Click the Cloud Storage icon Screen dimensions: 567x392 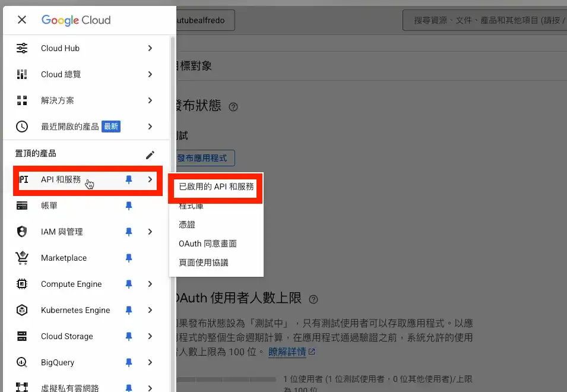coord(22,336)
